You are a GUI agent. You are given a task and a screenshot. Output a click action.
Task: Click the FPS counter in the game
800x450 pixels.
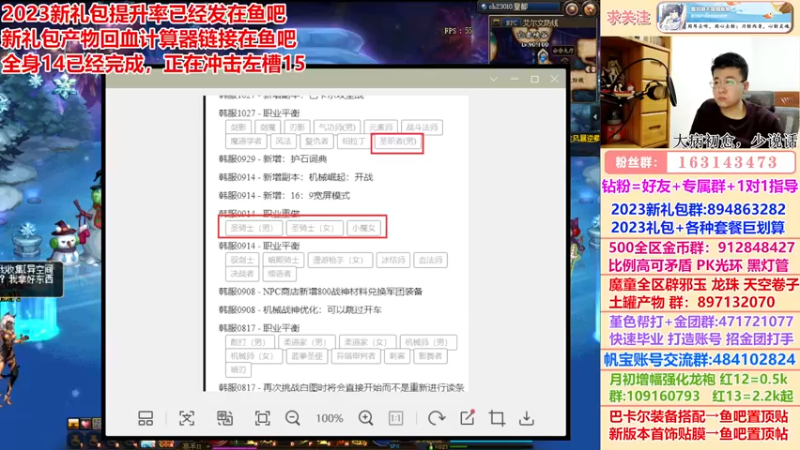pyautogui.click(x=458, y=31)
